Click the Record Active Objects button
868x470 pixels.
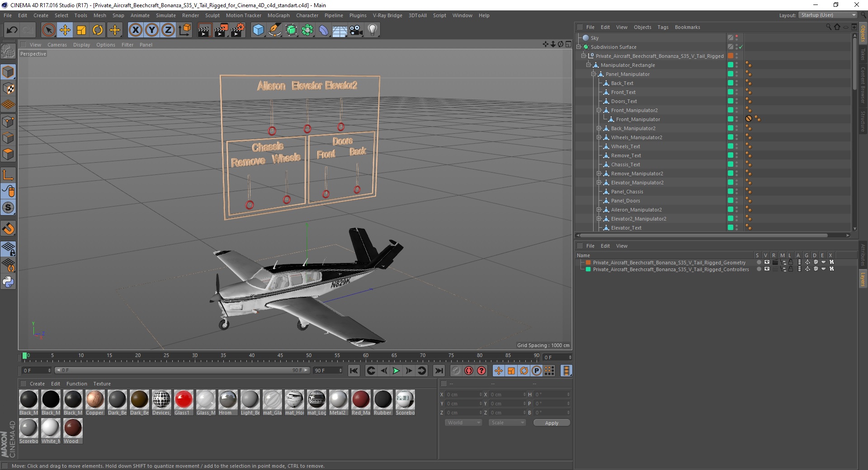point(456,371)
